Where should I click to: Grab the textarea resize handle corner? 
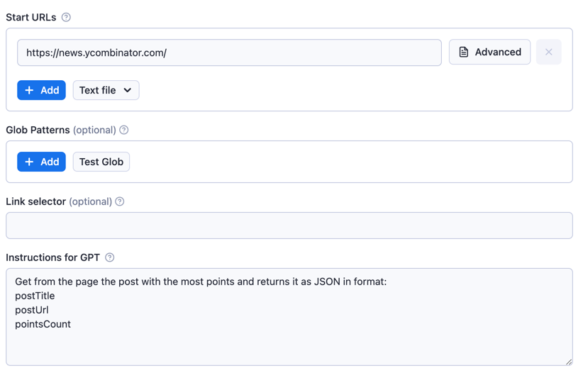568,362
